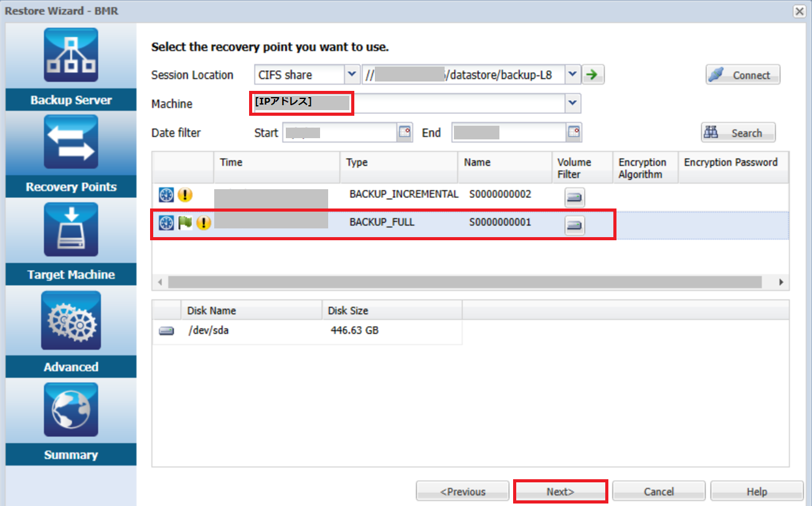Click the Machine input field
The height and width of the screenshot is (506, 812).
tap(408, 103)
